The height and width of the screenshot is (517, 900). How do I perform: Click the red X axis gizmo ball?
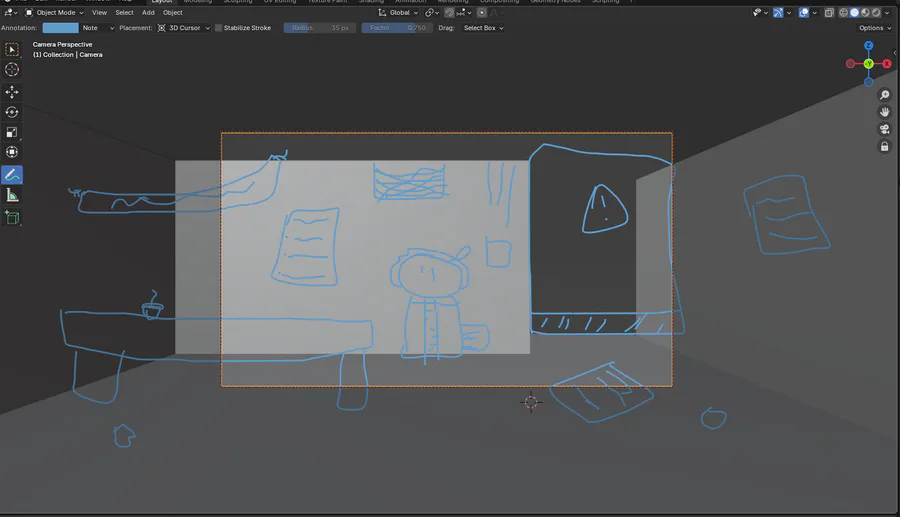pyautogui.click(x=887, y=64)
